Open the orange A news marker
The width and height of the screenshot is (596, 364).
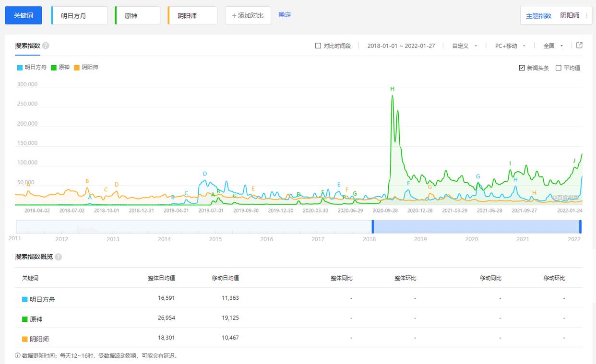[28, 185]
